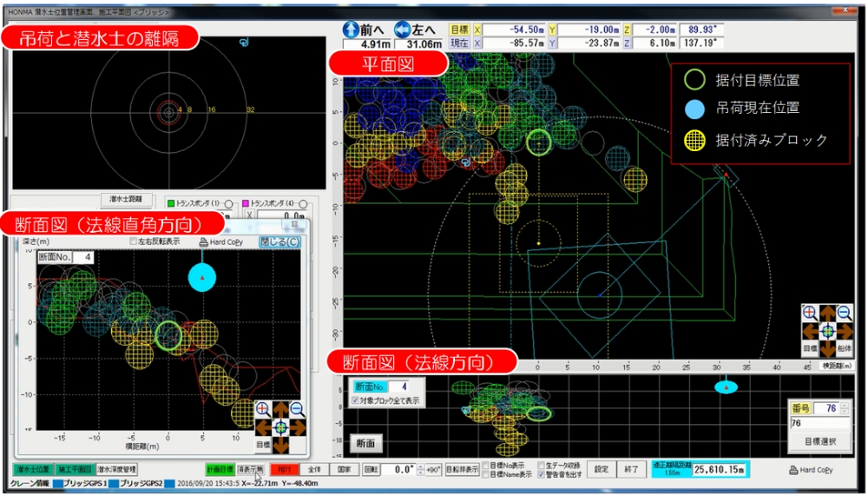Open the 潜水深度管理 tab
868x496 pixels.
click(x=116, y=469)
